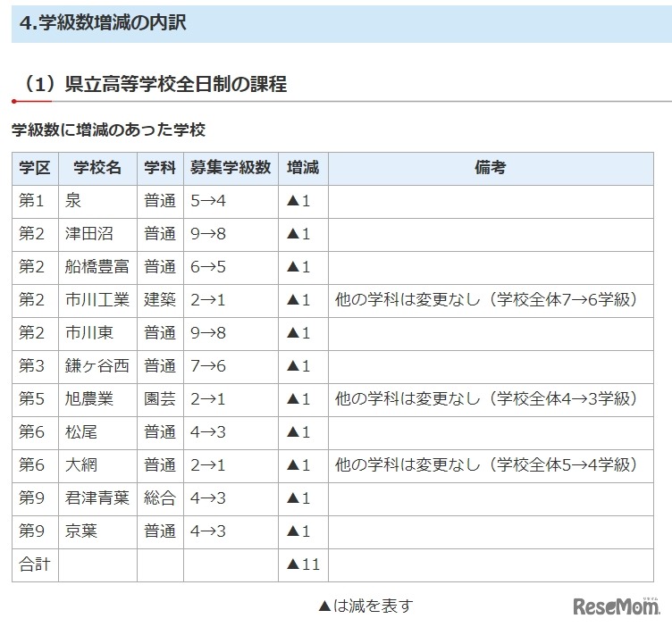Click the footnote ▲は減を表す
The image size is (672, 627).
click(x=366, y=606)
